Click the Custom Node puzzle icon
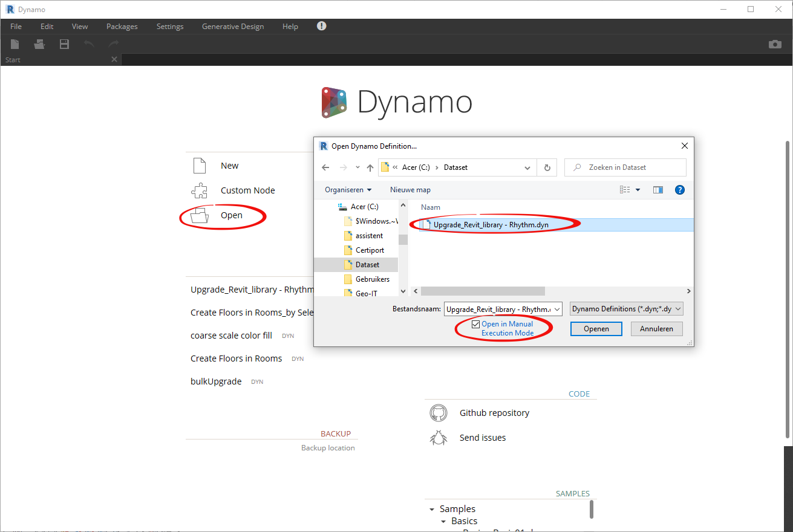 [x=200, y=190]
